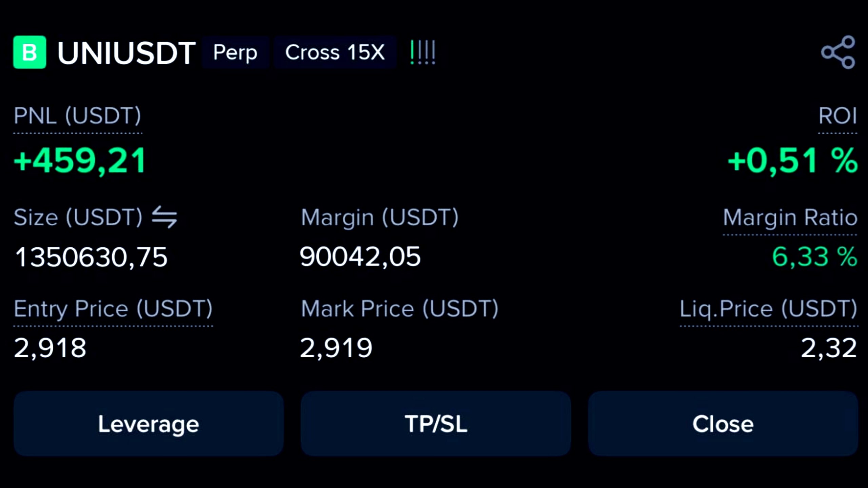Tap the +0,51 % ROI value
This screenshot has width=868, height=488.
(793, 161)
